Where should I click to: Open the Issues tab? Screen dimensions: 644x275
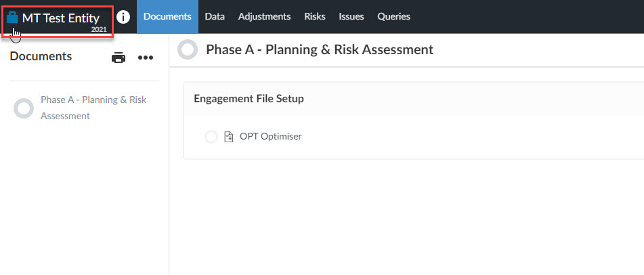click(351, 17)
